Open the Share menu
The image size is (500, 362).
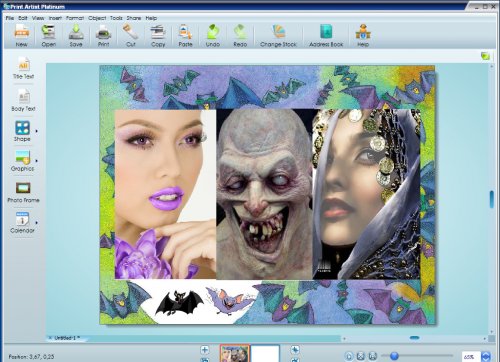pyautogui.click(x=134, y=18)
